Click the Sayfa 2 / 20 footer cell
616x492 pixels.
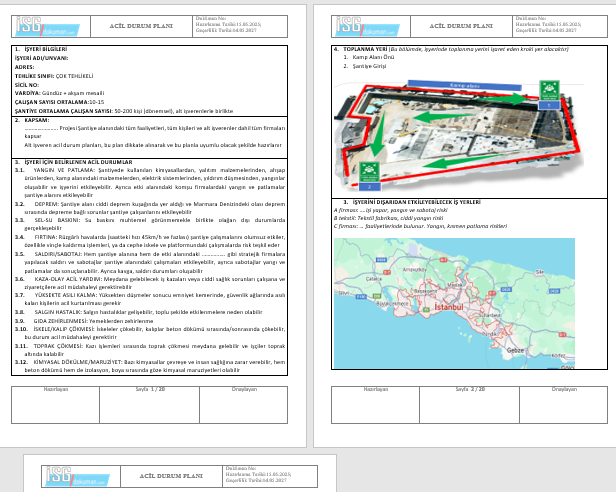470,405
